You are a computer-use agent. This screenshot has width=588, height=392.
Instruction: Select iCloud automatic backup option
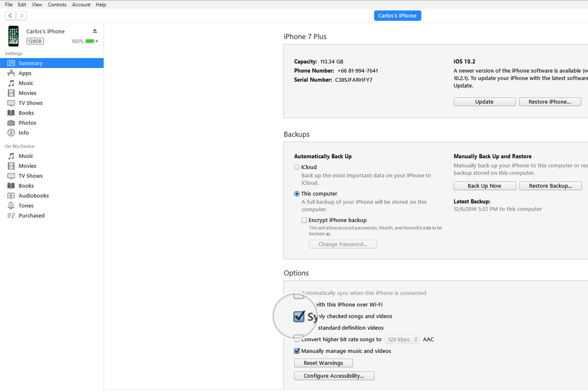pos(297,167)
